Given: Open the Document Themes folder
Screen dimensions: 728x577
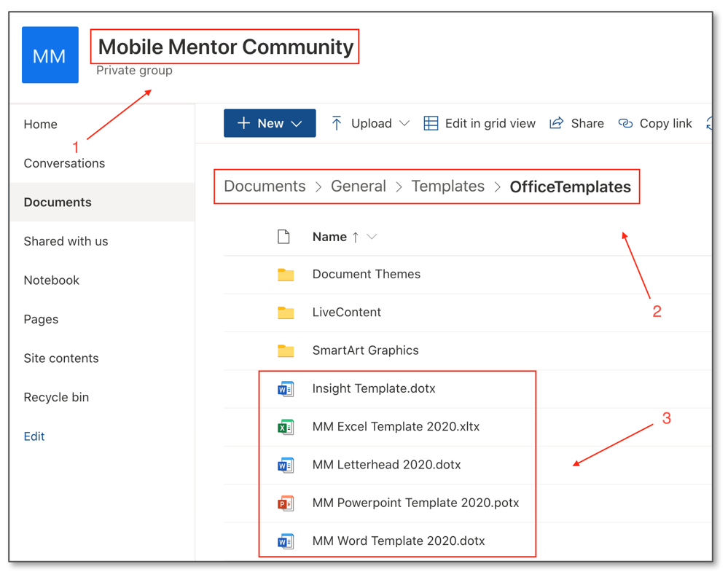Looking at the screenshot, I should [x=367, y=274].
